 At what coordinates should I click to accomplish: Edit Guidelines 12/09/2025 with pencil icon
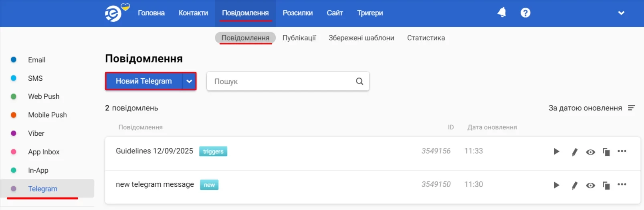tap(575, 152)
